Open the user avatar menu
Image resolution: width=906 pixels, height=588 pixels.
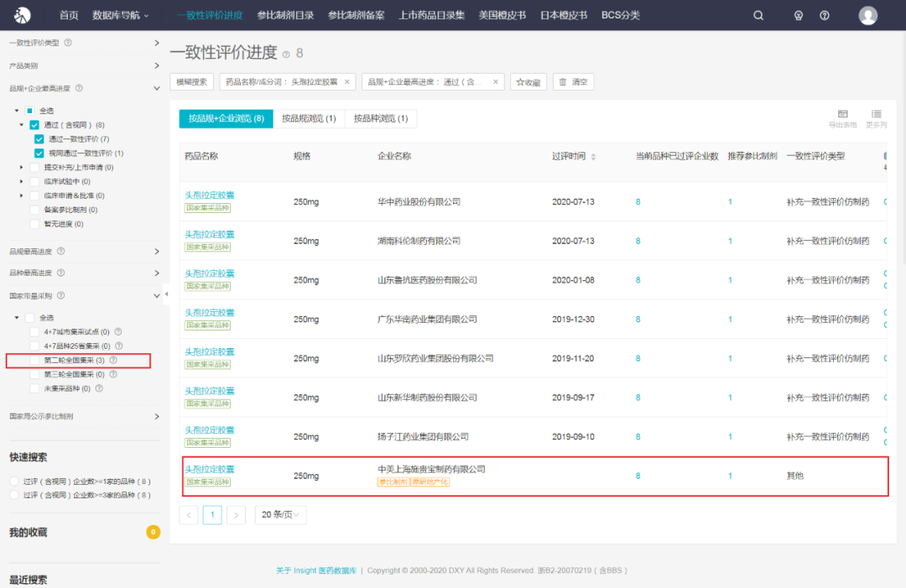pos(868,16)
